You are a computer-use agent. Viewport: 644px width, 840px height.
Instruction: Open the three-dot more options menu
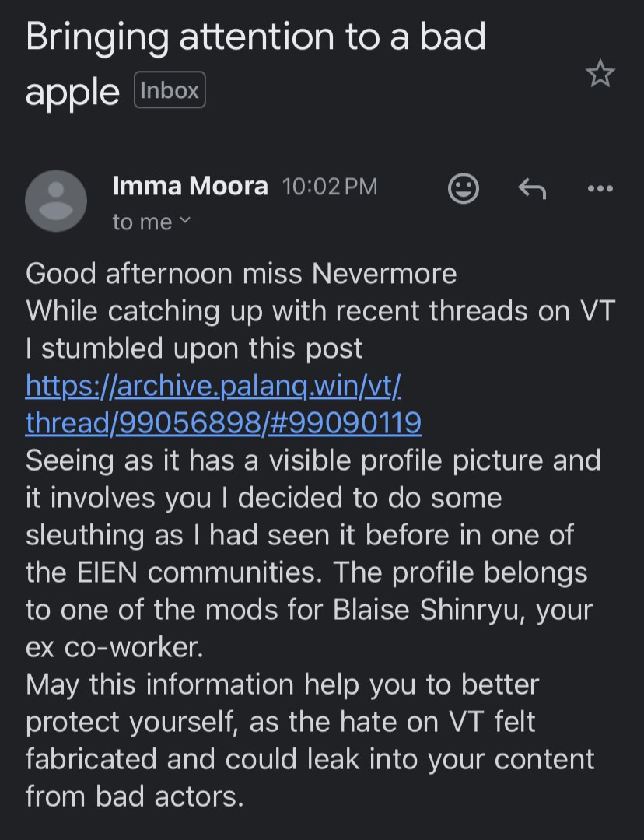click(x=600, y=188)
